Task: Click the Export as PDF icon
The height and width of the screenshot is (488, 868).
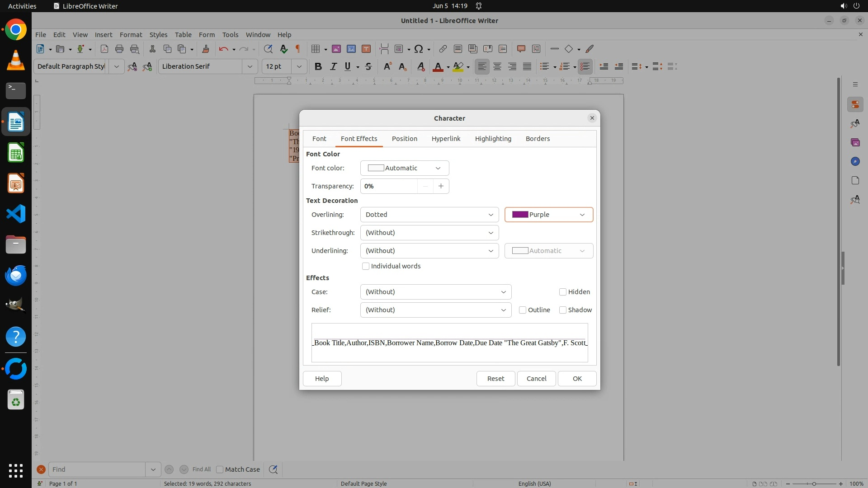Action: pyautogui.click(x=104, y=49)
